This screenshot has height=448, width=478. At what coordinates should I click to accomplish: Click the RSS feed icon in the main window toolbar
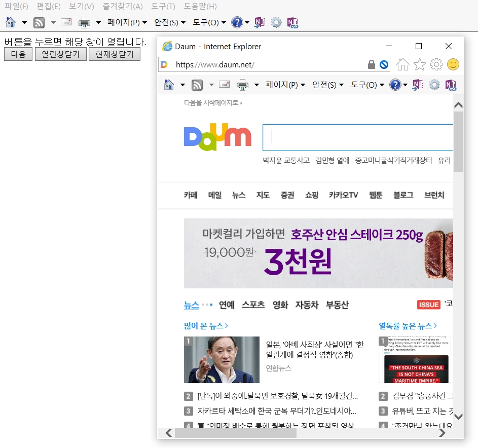[39, 23]
